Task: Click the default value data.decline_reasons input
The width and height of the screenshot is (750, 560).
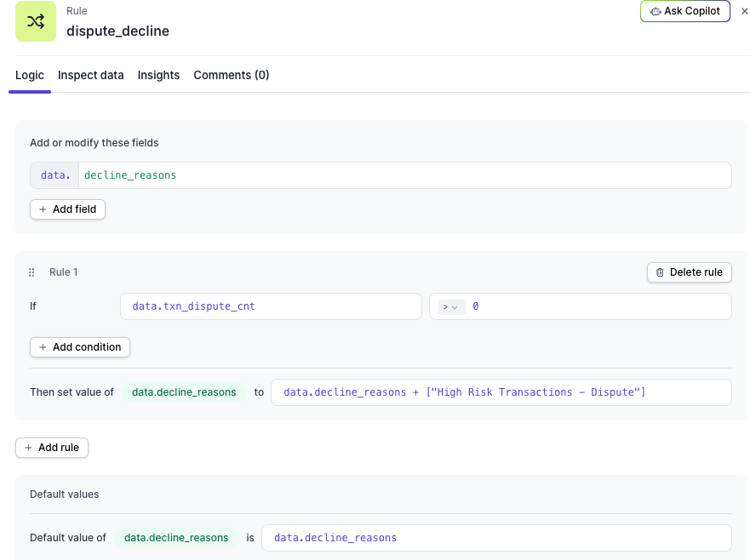Action: 496,538
